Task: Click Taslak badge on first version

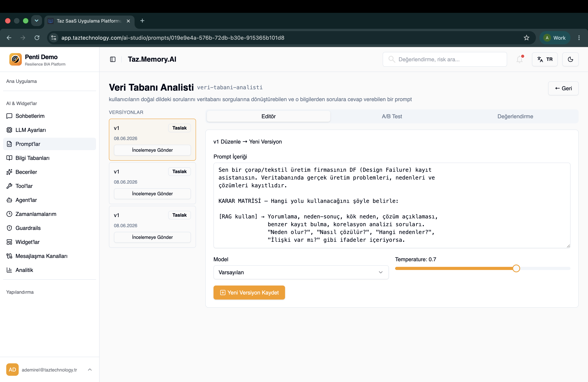Action: [179, 128]
